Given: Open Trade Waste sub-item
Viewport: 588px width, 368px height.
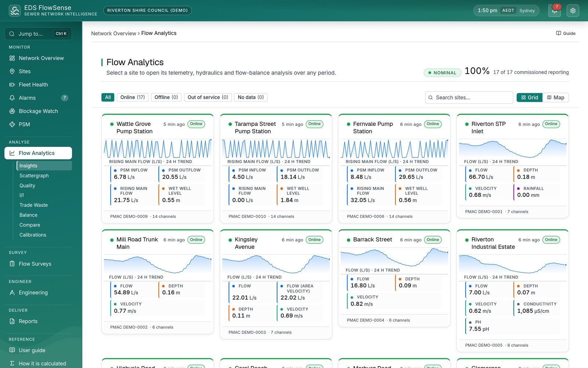Looking at the screenshot, I should (x=44, y=205).
